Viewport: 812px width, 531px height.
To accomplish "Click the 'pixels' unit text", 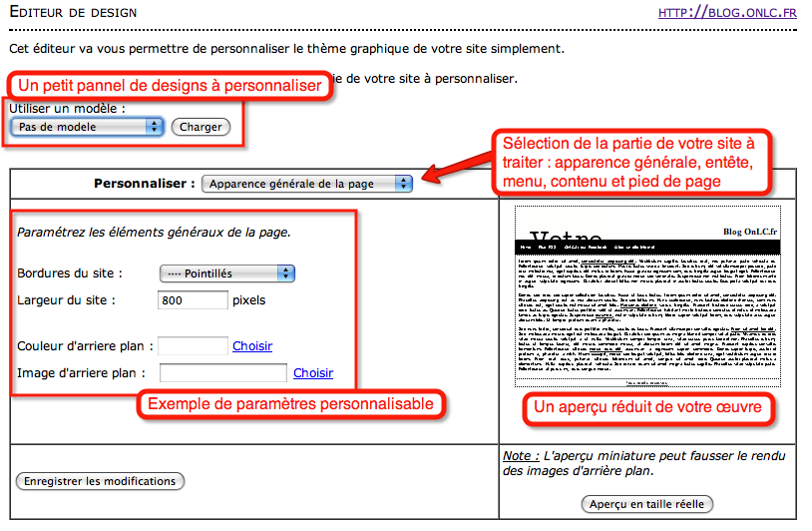I will (x=249, y=300).
